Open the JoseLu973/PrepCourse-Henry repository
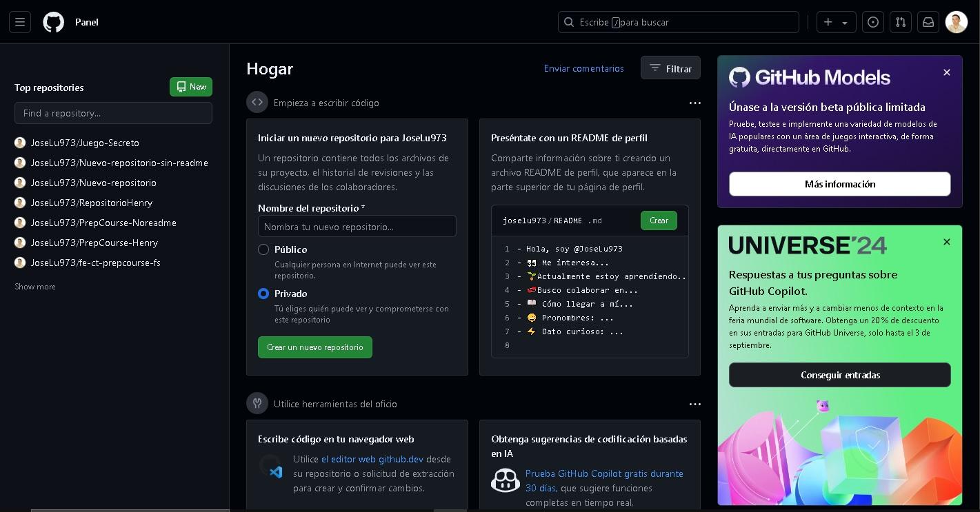Screen dimensions: 980x512 [94, 243]
